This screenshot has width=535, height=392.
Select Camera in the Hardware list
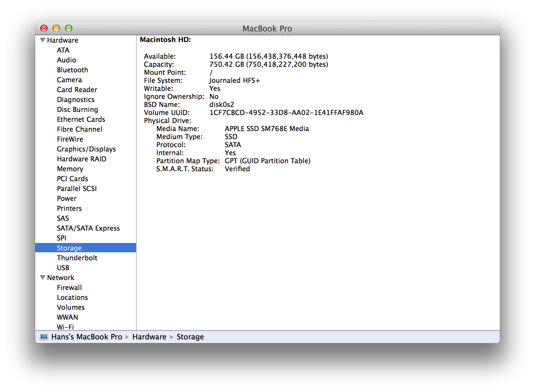pos(69,80)
